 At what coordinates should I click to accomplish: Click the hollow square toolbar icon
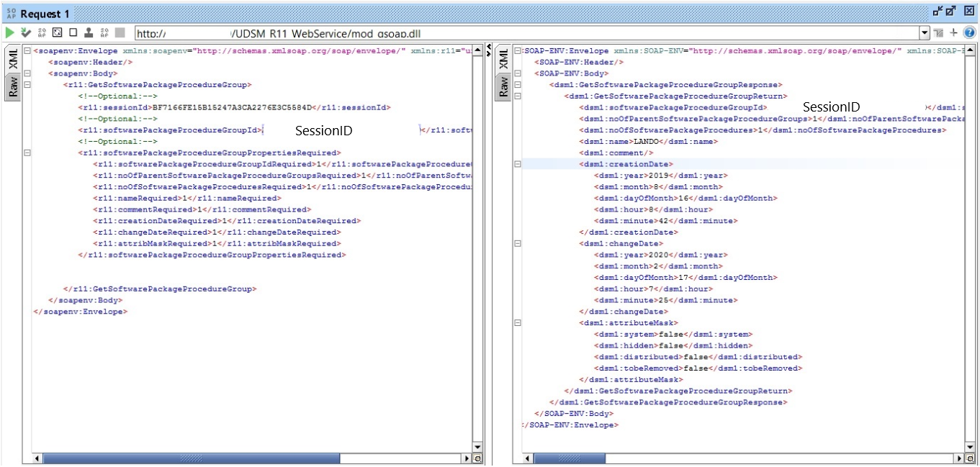pyautogui.click(x=73, y=33)
